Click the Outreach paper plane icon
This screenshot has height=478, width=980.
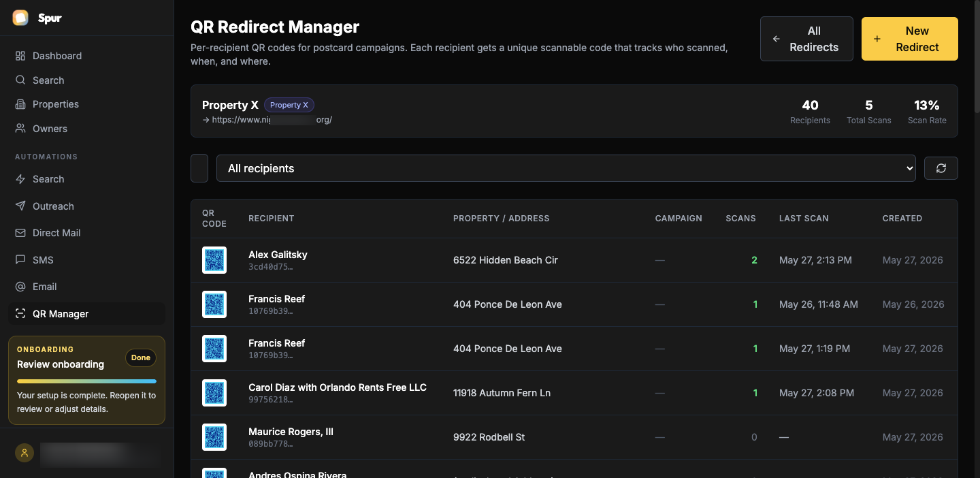(x=20, y=206)
